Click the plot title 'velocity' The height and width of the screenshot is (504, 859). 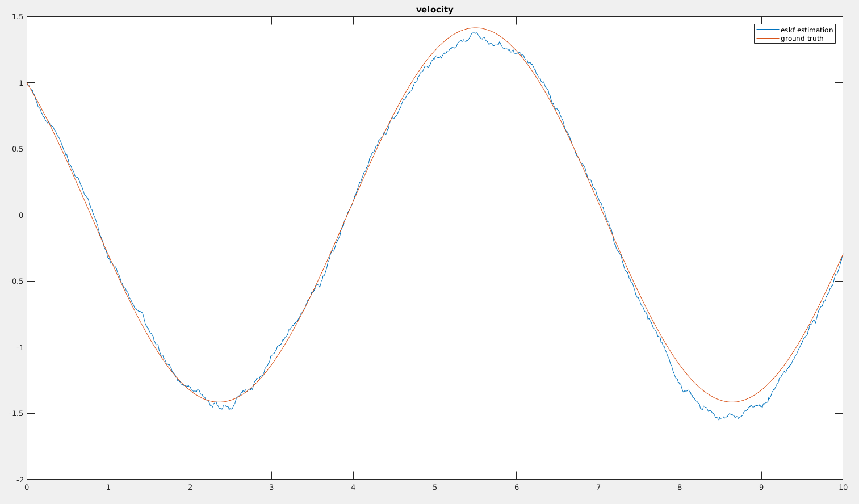(x=434, y=10)
